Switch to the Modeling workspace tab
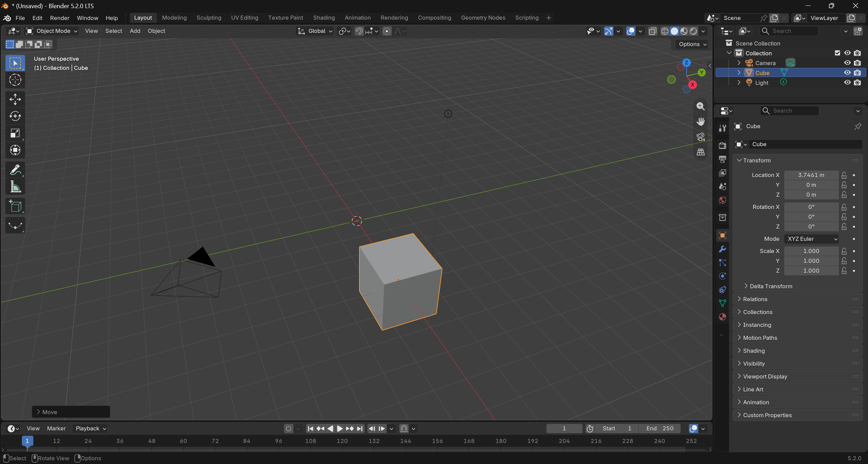The width and height of the screenshot is (868, 464). [x=174, y=18]
